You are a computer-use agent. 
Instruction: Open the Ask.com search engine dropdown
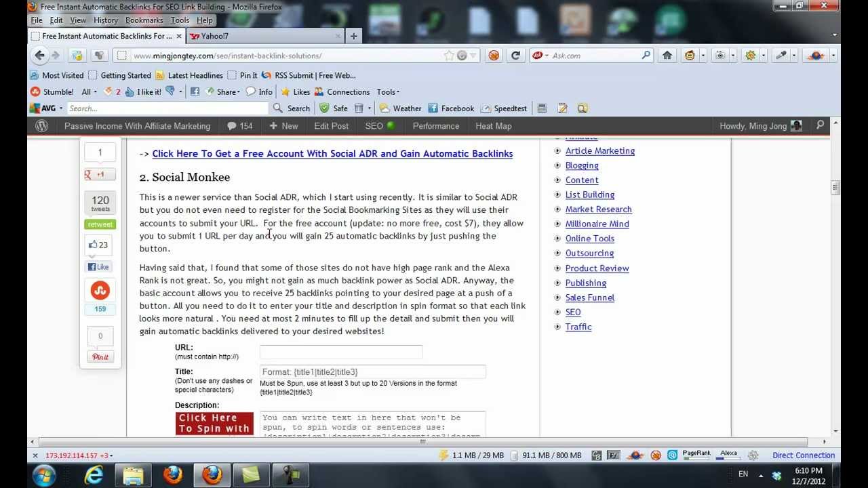547,56
